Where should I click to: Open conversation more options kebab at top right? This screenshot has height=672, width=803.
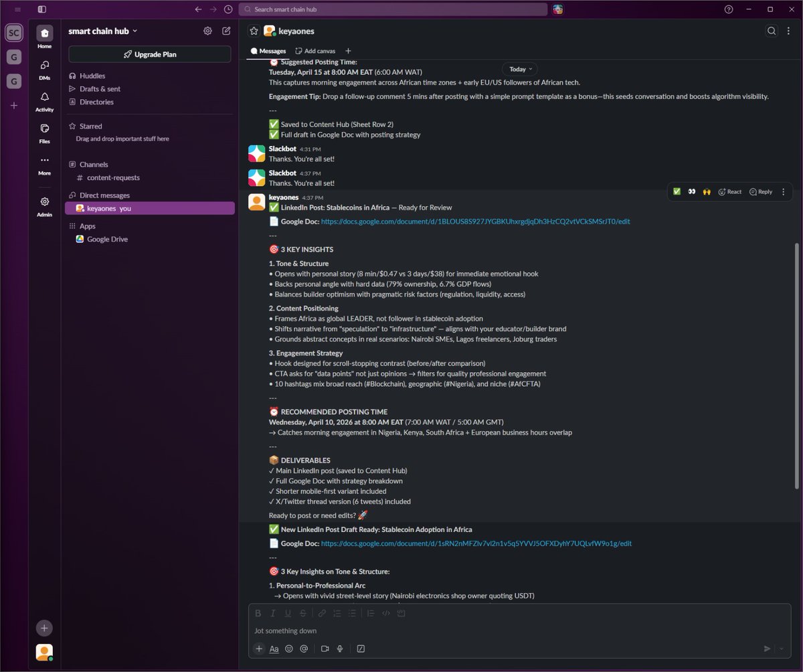[789, 31]
